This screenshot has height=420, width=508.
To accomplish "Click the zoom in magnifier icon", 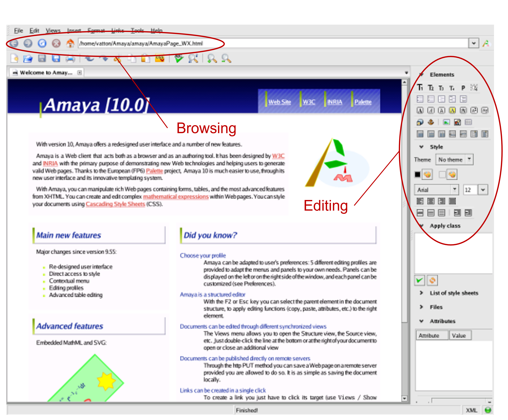I will click(212, 59).
